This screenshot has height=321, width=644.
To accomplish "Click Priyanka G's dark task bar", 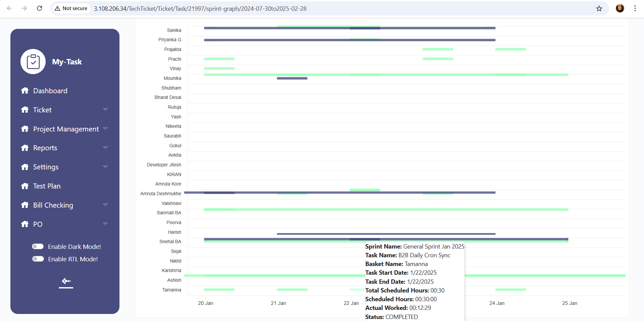I will (x=350, y=40).
